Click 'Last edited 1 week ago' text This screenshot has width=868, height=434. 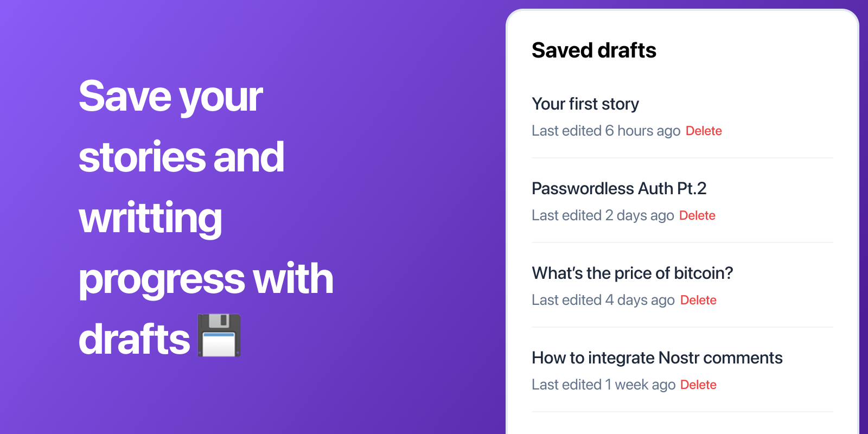pyautogui.click(x=604, y=385)
